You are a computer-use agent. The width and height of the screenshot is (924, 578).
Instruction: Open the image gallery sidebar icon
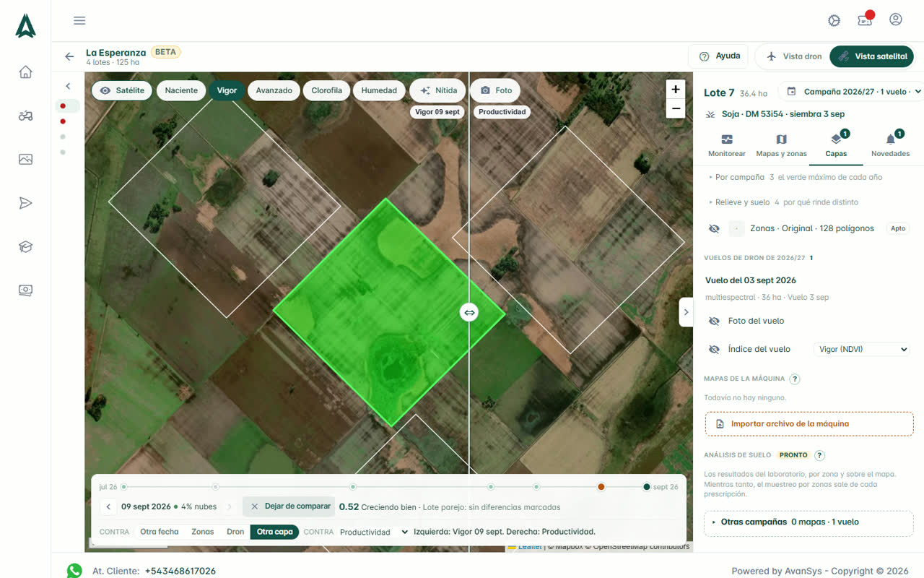coord(26,160)
